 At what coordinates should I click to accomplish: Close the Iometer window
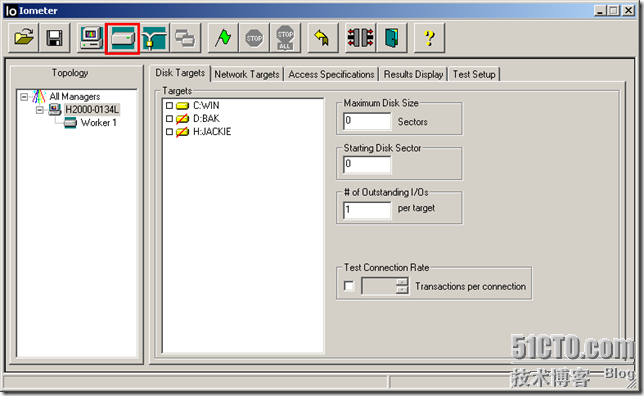click(628, 11)
